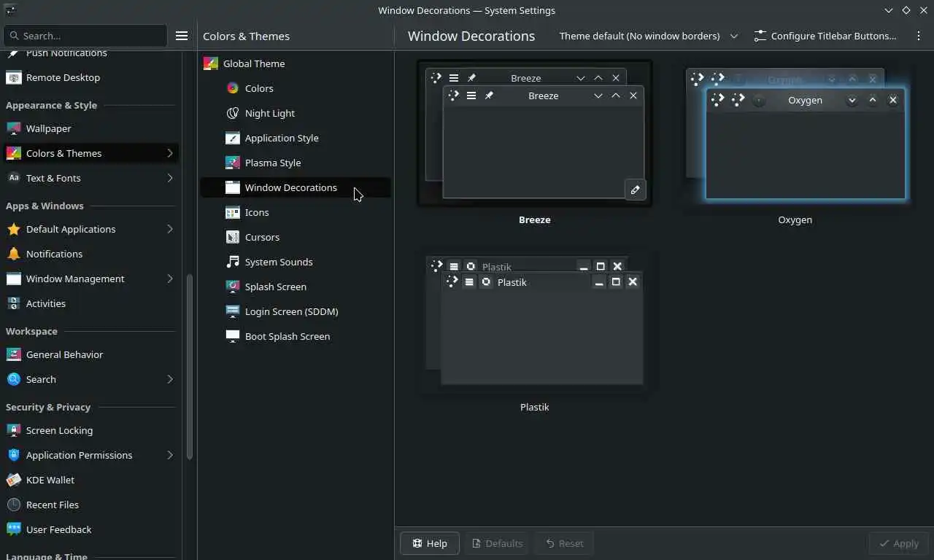Expand Window Management chevron
This screenshot has height=560, width=934.
click(169, 279)
